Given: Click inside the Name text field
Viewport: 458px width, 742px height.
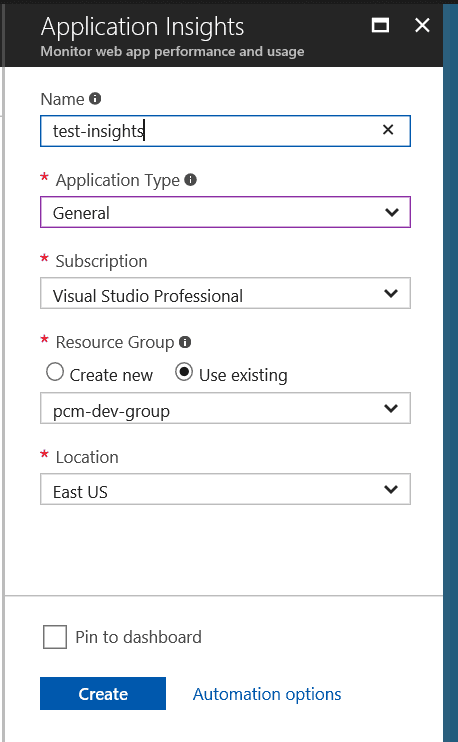Looking at the screenshot, I should pos(225,131).
